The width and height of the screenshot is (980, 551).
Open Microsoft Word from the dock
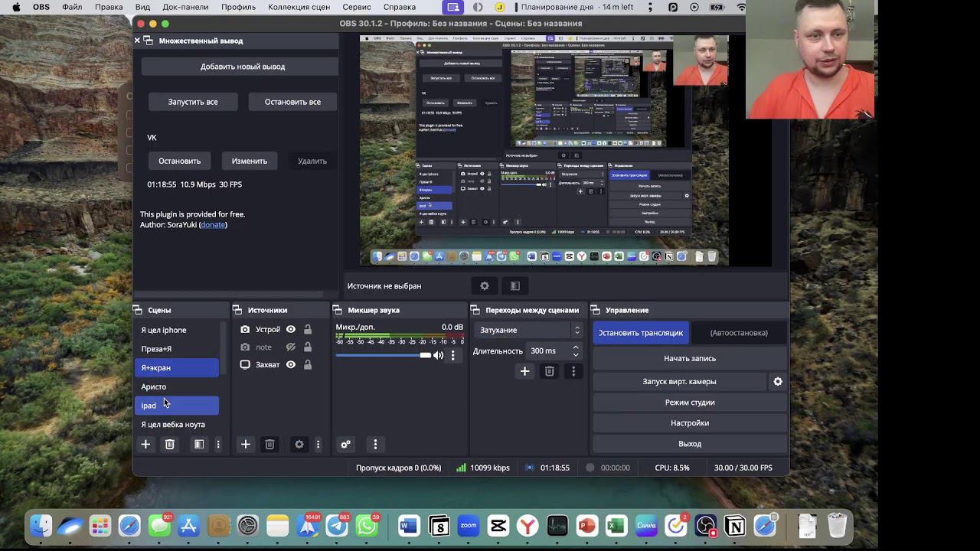[x=408, y=526]
